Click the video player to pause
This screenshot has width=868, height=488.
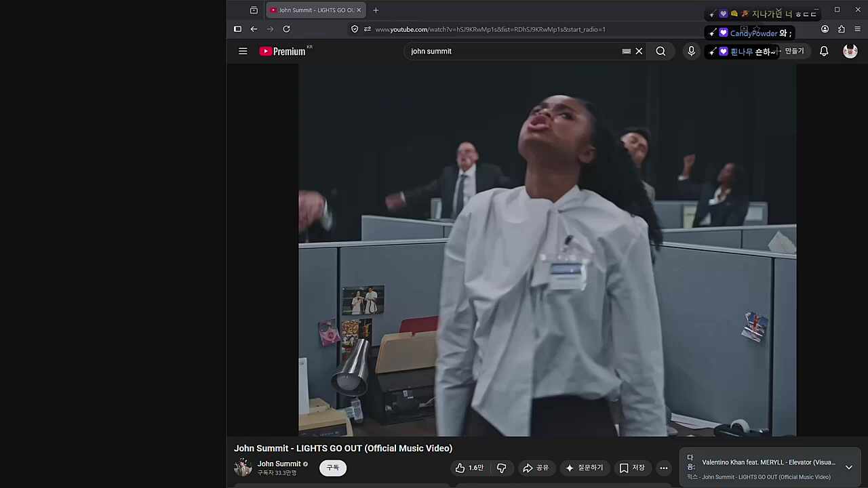547,250
